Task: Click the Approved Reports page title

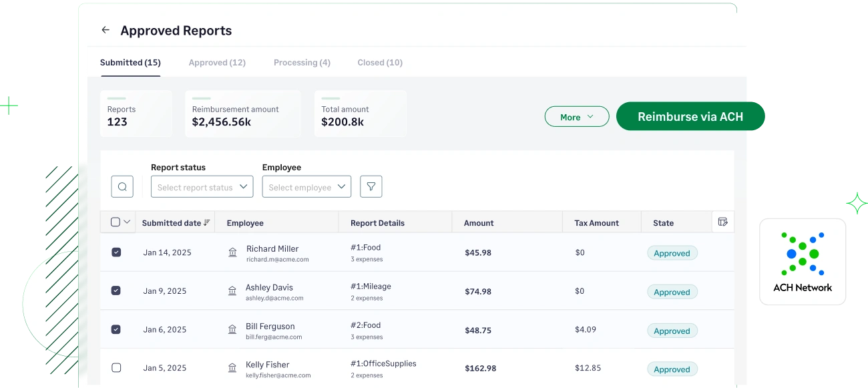Action: tap(176, 31)
